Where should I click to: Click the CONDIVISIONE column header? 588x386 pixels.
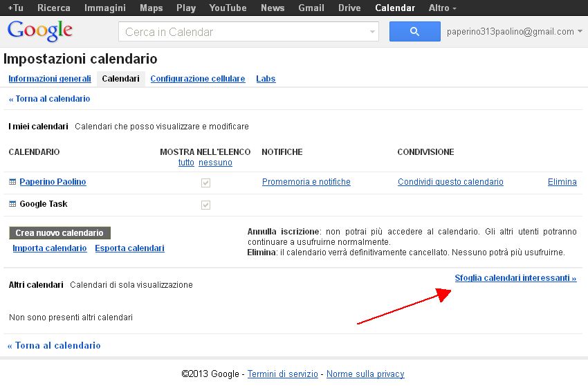tap(425, 152)
